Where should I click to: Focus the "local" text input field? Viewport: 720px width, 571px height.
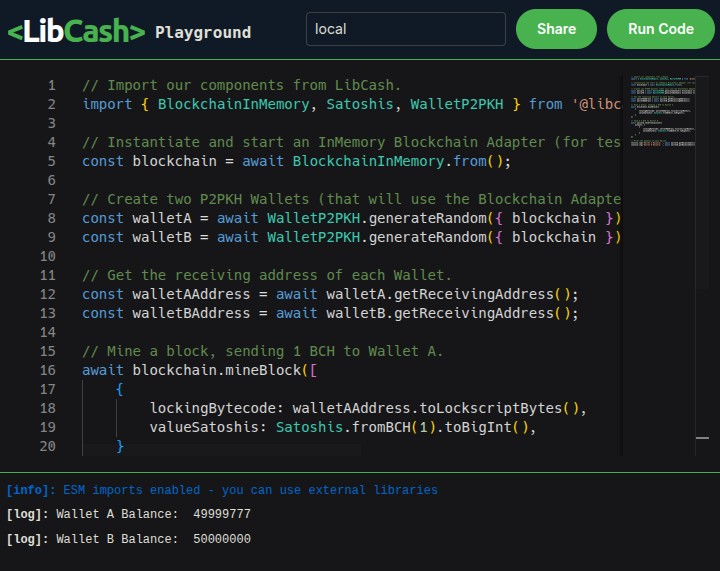(x=405, y=29)
